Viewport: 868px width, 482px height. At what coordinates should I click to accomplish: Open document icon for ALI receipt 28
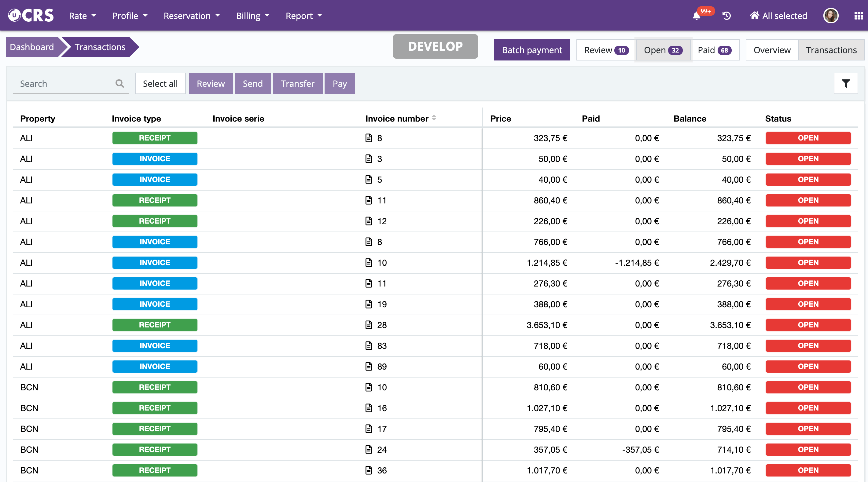pos(369,325)
